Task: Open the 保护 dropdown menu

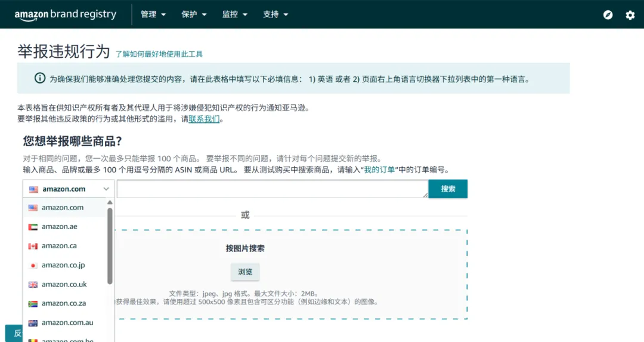Action: [194, 14]
